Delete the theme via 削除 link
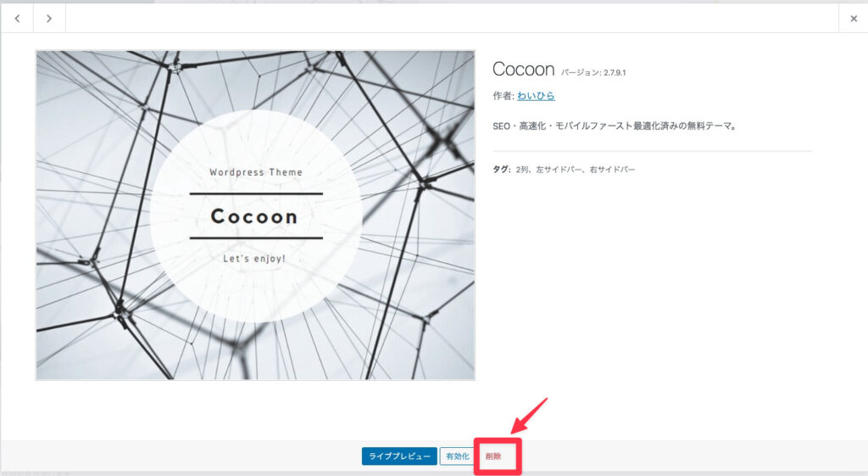868x476 pixels. (x=493, y=456)
